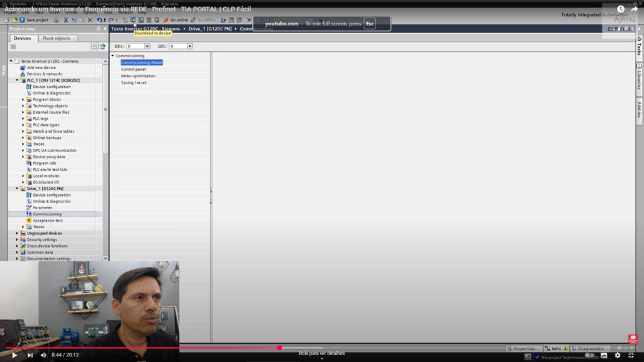Open the DDS dropdown
This screenshot has height=362, width=644.
[147, 47]
